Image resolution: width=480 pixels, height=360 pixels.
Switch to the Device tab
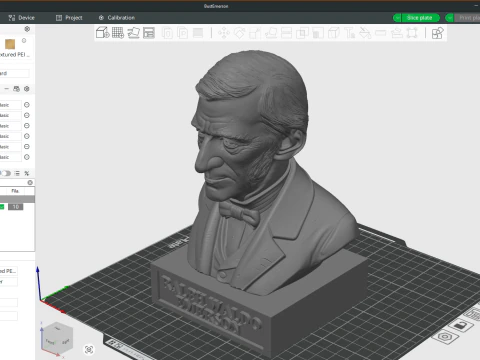click(22, 18)
